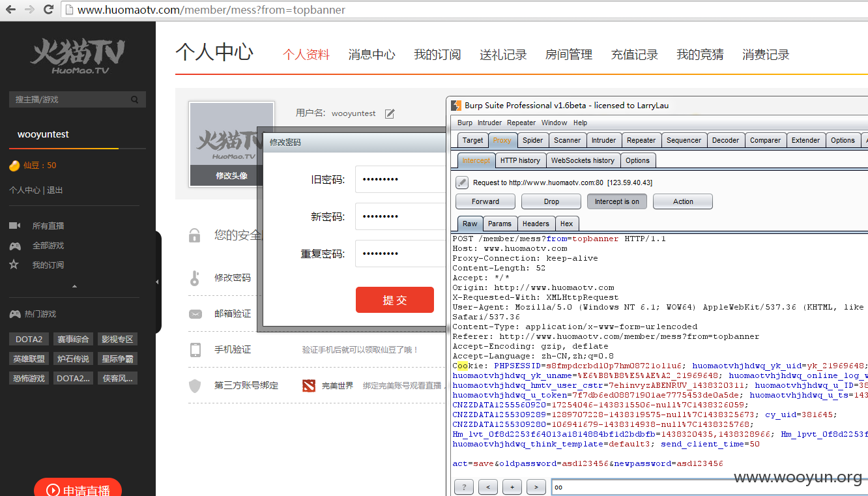Open the Burp menu in Burp Suite
The image size is (868, 496).
(465, 123)
